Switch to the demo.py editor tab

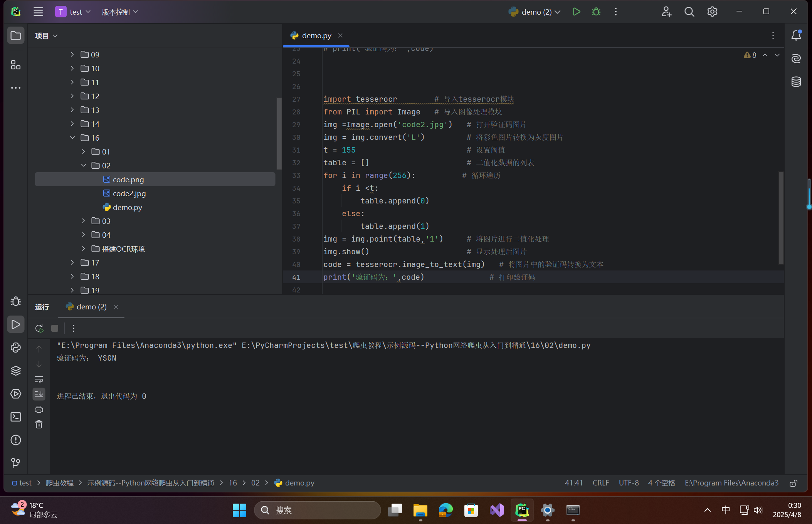(316, 35)
